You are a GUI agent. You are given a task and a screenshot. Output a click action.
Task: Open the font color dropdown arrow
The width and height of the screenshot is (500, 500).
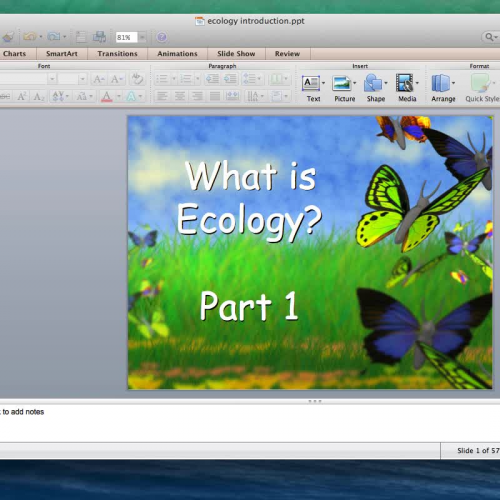point(119,96)
